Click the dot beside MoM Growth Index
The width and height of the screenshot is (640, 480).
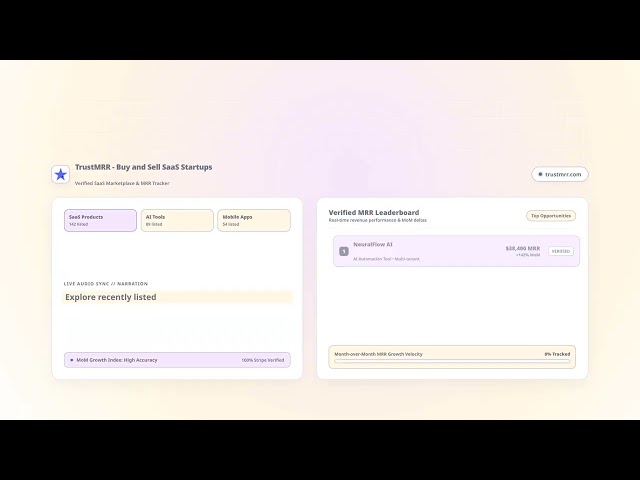[x=72, y=360]
